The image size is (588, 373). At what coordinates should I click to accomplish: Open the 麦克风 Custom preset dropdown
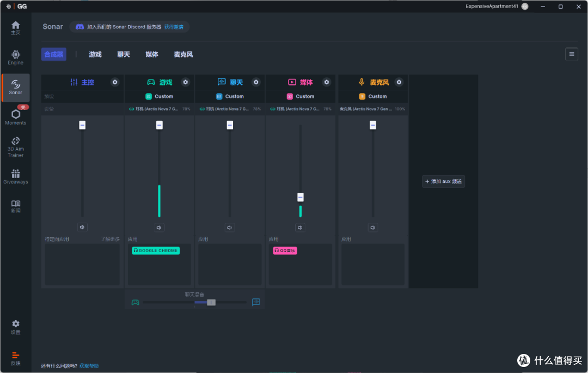373,96
